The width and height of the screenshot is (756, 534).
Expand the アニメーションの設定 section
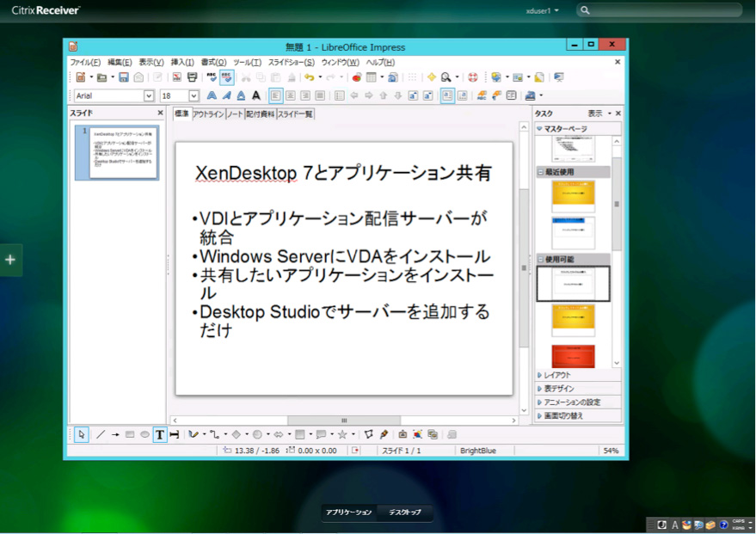[x=578, y=402]
